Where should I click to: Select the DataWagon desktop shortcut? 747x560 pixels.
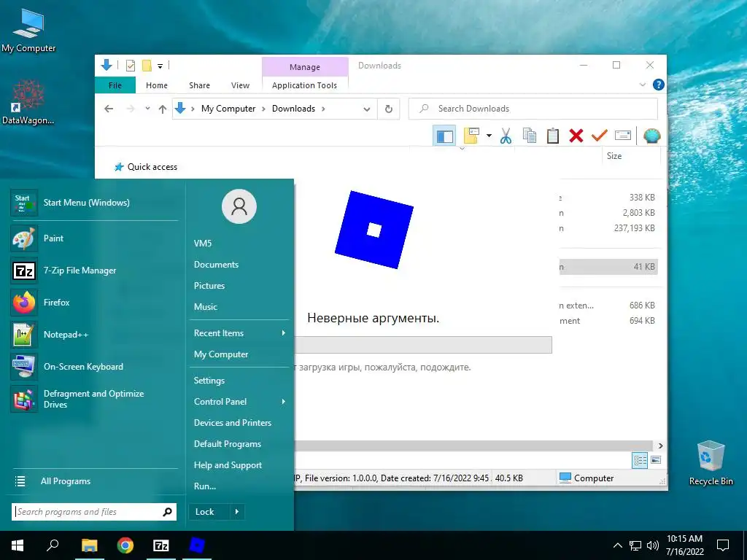pyautogui.click(x=28, y=102)
